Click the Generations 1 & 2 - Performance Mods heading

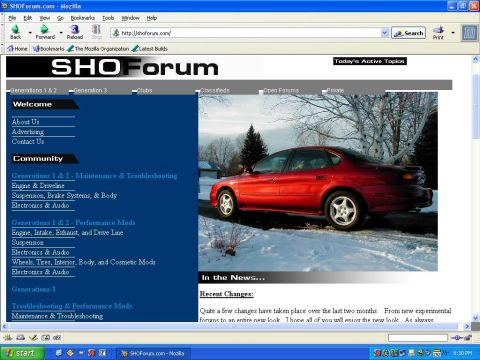click(x=73, y=223)
